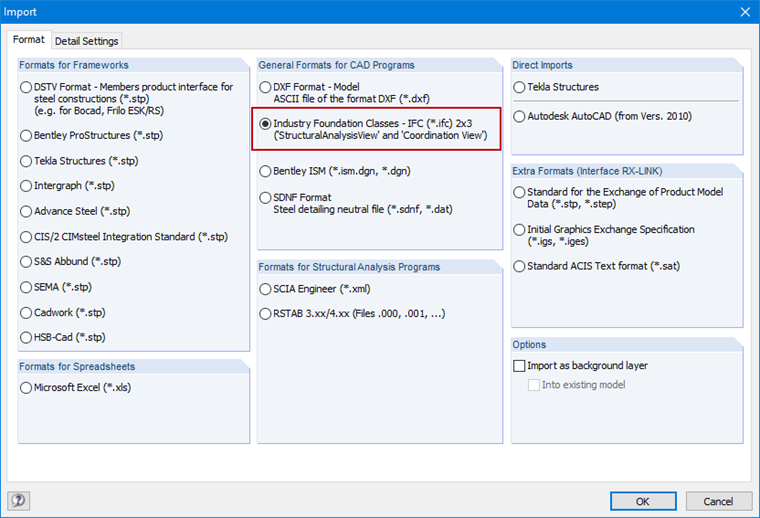Viewport: 760px width, 518px height.
Task: Select Microsoft Excel (*.xls) radio button
Action: point(27,388)
